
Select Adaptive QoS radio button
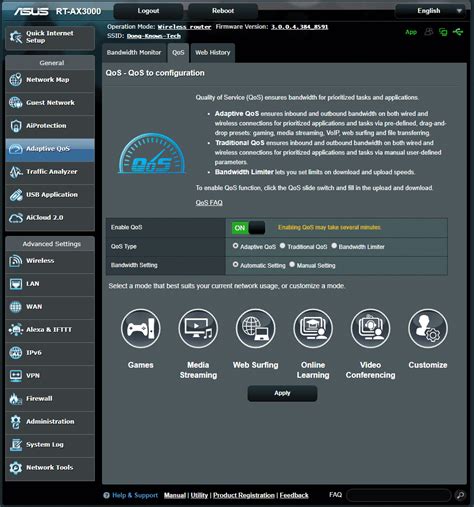[x=235, y=246]
